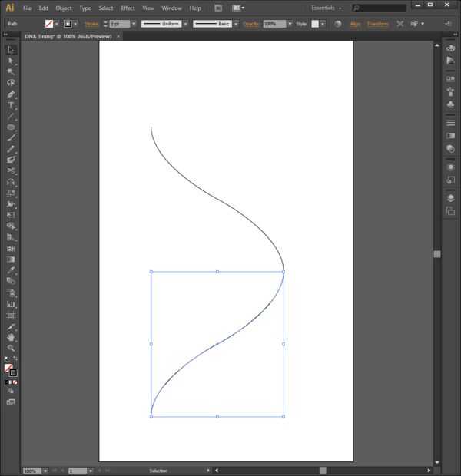Image resolution: width=461 pixels, height=476 pixels.
Task: Select the Line Segment tool
Action: pos(11,116)
